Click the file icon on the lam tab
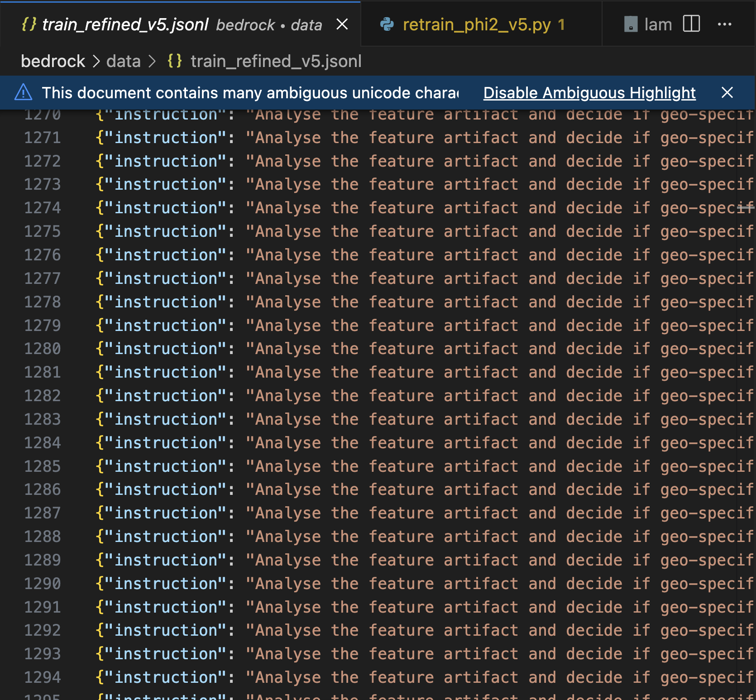This screenshot has height=700, width=756. 631,24
